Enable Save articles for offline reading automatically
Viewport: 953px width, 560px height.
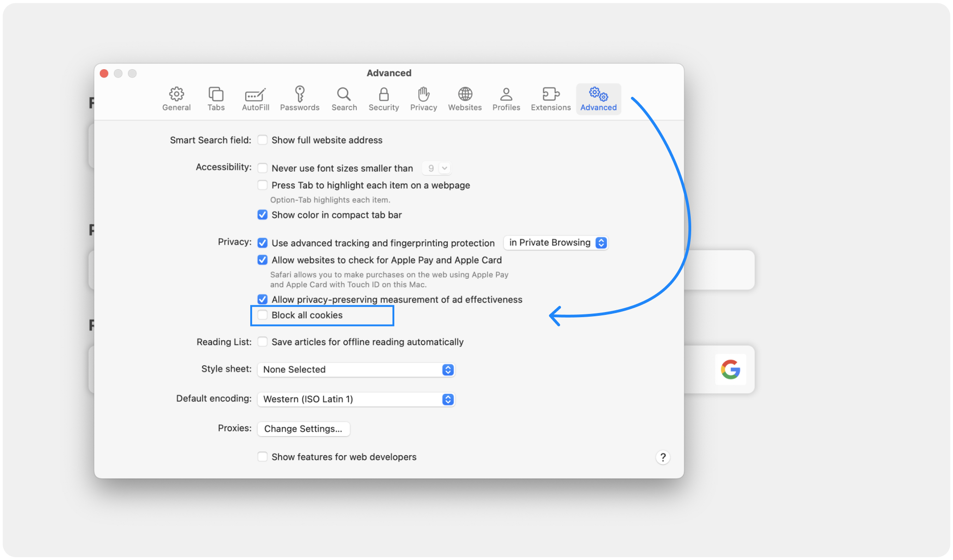pos(262,342)
